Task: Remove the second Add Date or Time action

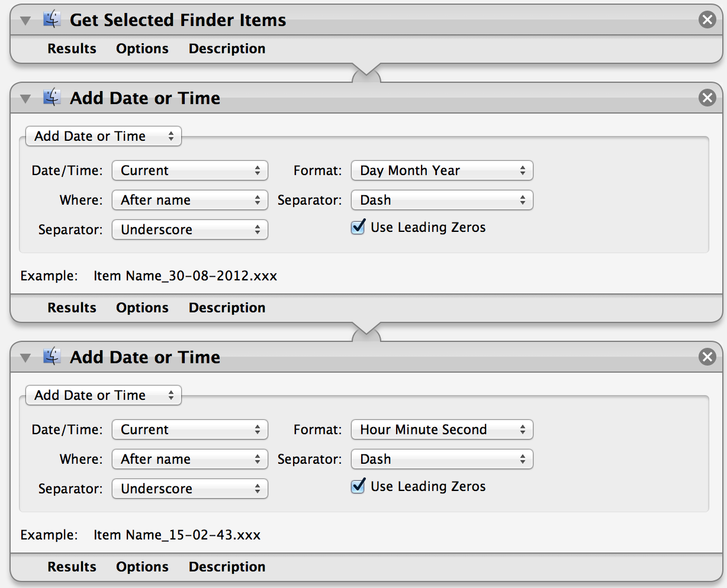Action: pos(707,357)
